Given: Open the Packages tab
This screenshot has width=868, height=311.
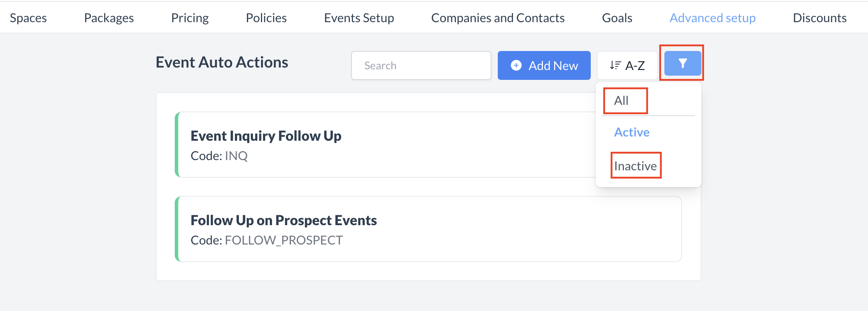Looking at the screenshot, I should coord(108,18).
